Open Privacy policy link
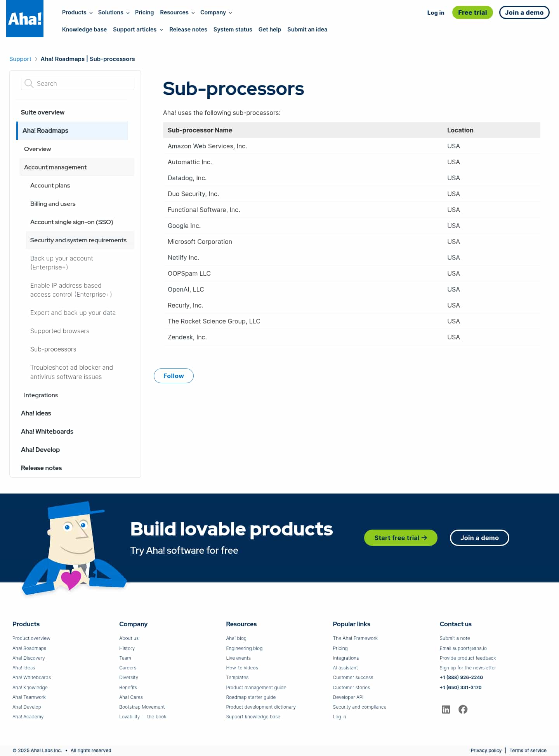559x756 pixels. coord(486,751)
